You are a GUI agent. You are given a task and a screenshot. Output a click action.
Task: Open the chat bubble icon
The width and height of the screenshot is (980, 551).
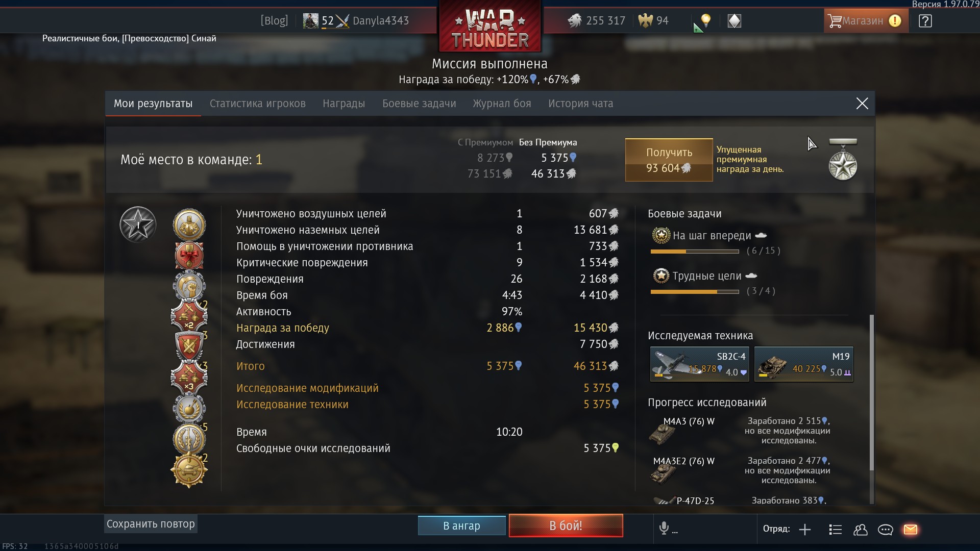pyautogui.click(x=885, y=530)
